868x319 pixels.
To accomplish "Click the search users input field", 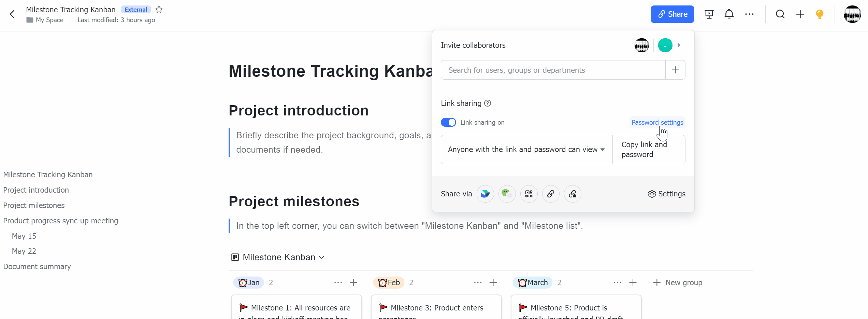I will tap(553, 70).
